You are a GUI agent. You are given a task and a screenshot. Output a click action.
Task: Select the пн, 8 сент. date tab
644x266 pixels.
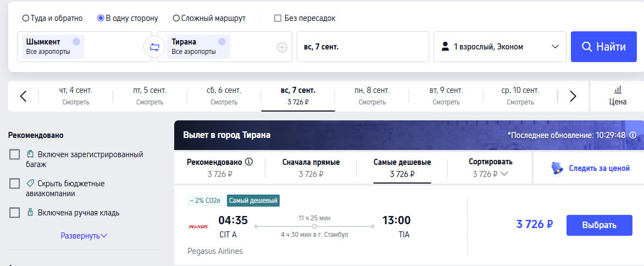(372, 96)
